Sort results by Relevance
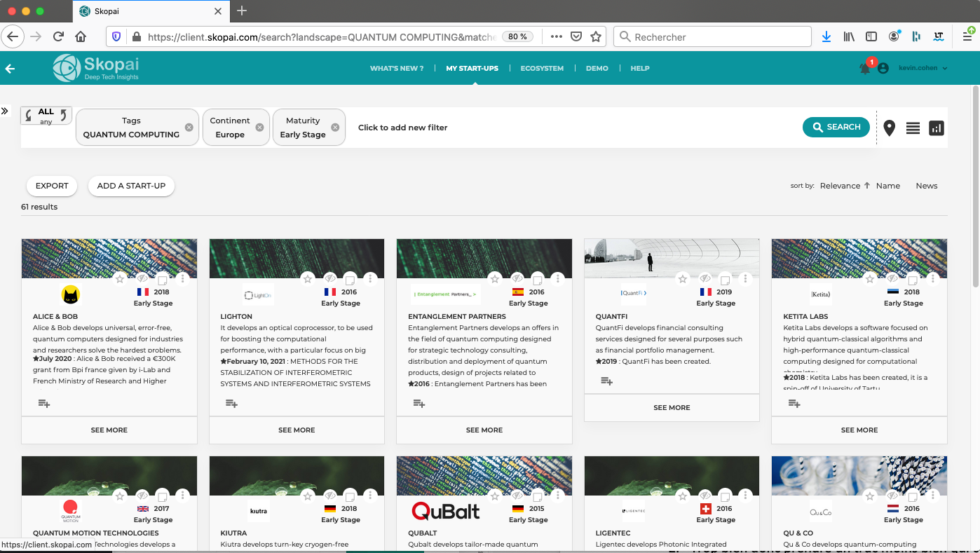 coord(840,186)
